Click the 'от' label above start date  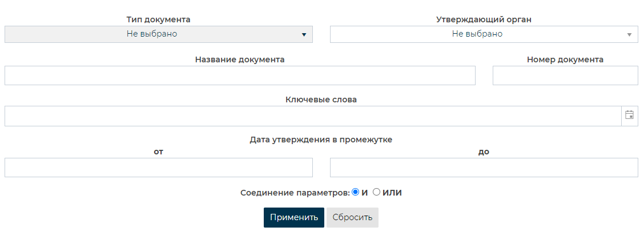point(159,152)
